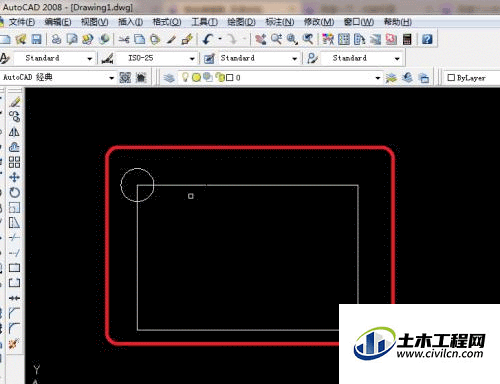500x384 pixels.
Task: Open the 工具(T) menu
Action: point(204,22)
